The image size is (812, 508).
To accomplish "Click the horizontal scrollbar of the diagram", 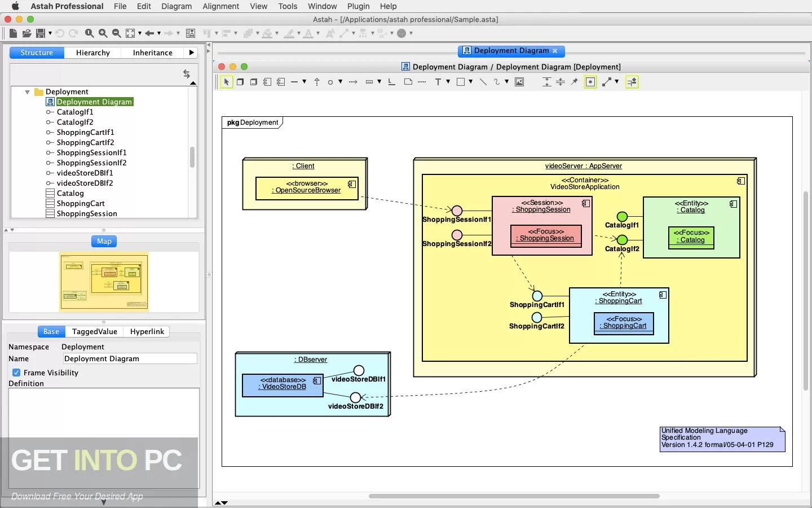I will coord(514,496).
